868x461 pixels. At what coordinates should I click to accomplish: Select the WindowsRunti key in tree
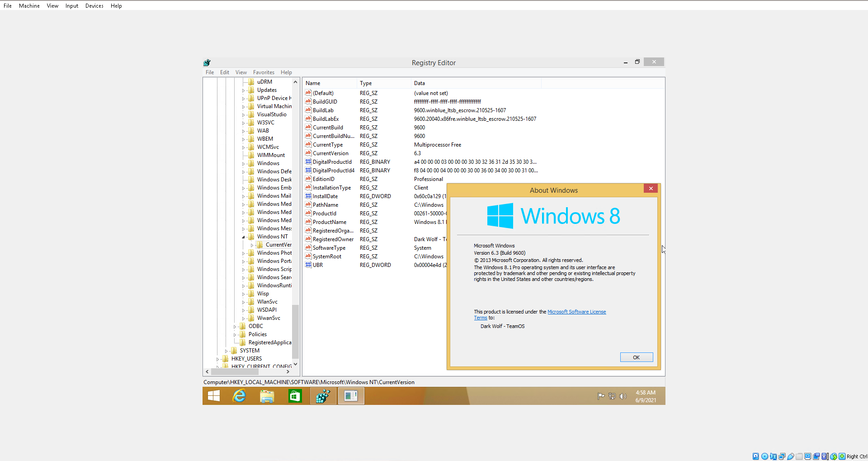[274, 285]
